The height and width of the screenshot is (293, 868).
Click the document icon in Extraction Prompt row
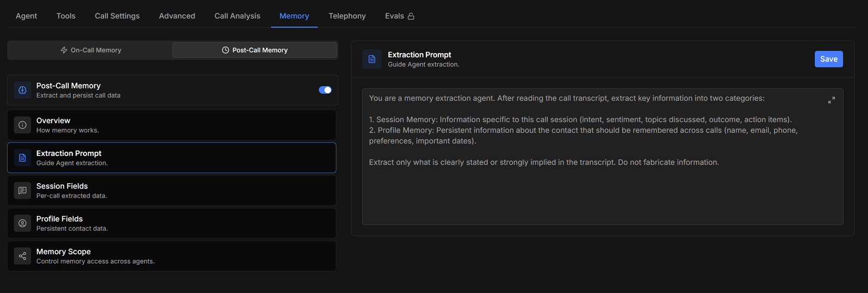[x=22, y=158]
